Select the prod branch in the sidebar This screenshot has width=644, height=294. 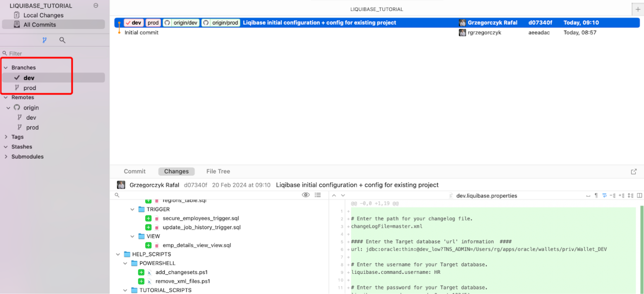tap(30, 88)
